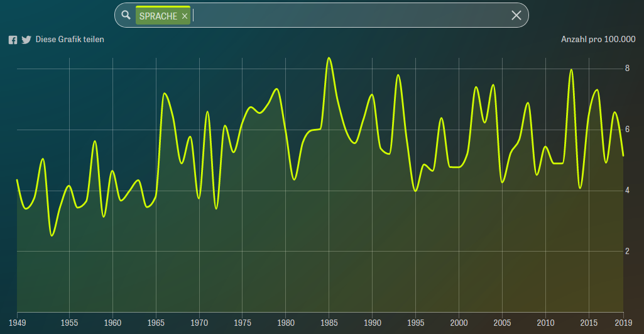Clear the search with the large X
644x334 pixels.
516,16
